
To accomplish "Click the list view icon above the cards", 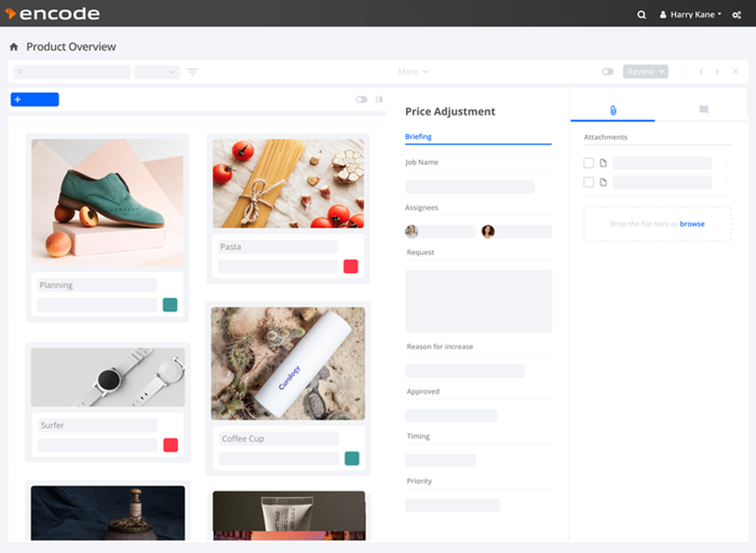I will [380, 99].
